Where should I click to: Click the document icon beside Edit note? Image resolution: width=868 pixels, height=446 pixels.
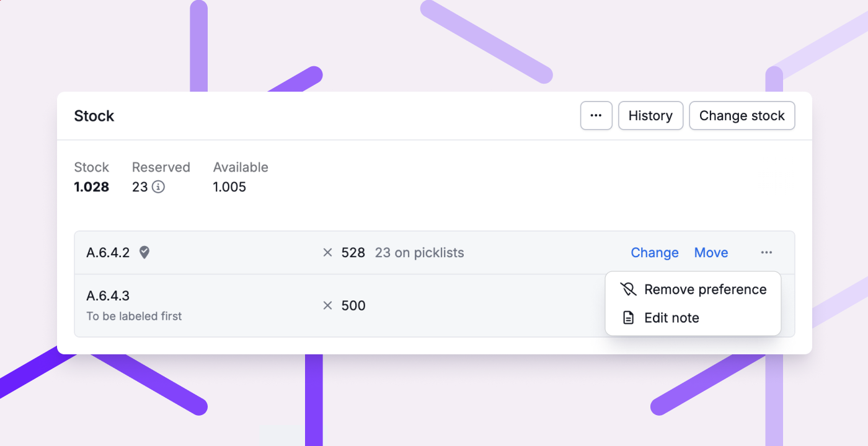click(628, 318)
